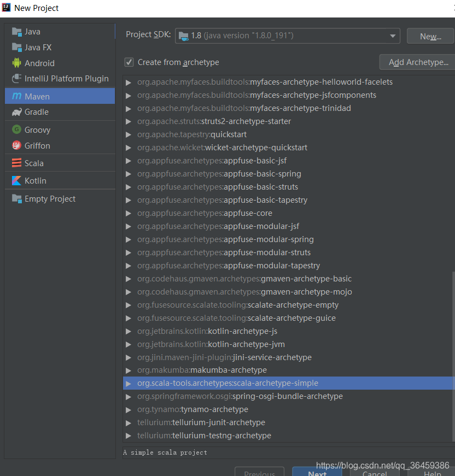Viewport: 455px width, 476px height.
Task: Expand appfuse-basic-spring disclosure arrow
Action: tap(129, 174)
